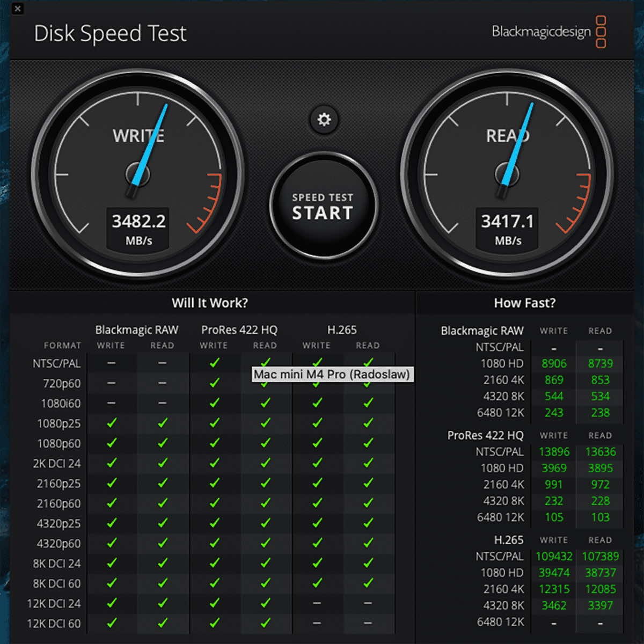
Task: Click the H.265 column header in Will It Work
Action: click(342, 330)
